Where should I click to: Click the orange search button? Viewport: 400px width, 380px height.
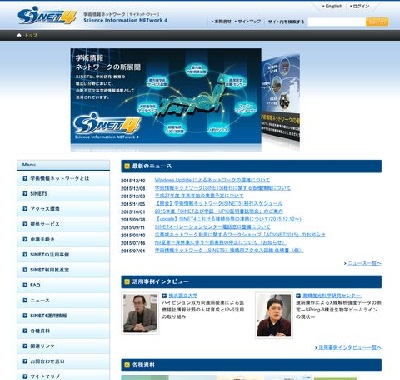click(x=377, y=22)
